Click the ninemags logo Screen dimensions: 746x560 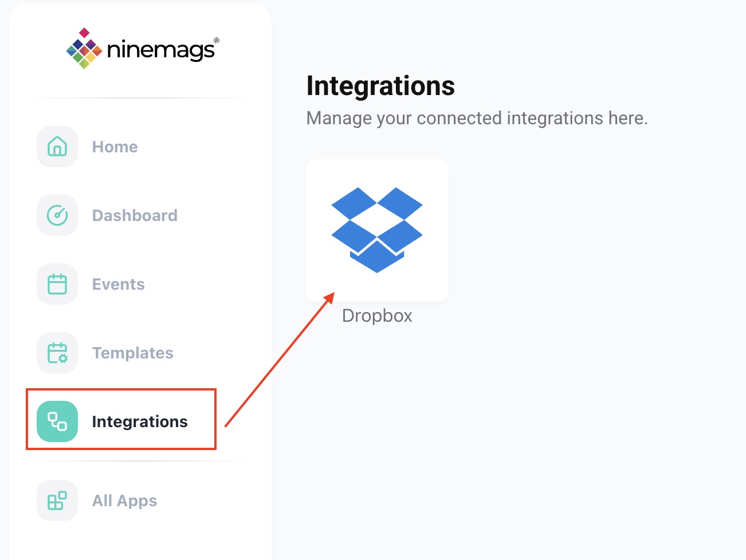pos(143,48)
